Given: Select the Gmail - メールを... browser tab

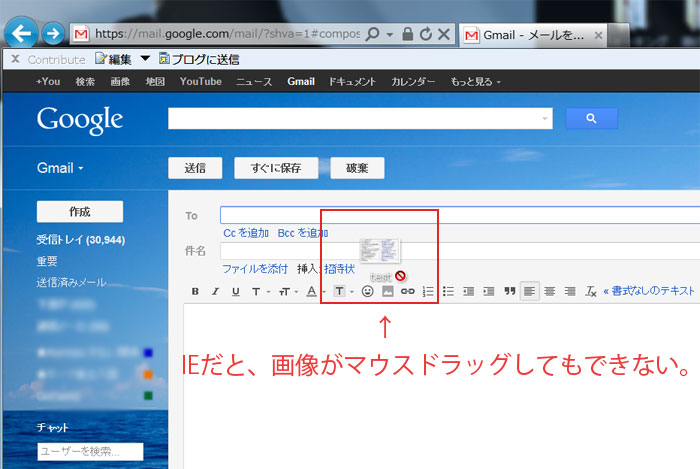Looking at the screenshot, I should (533, 35).
